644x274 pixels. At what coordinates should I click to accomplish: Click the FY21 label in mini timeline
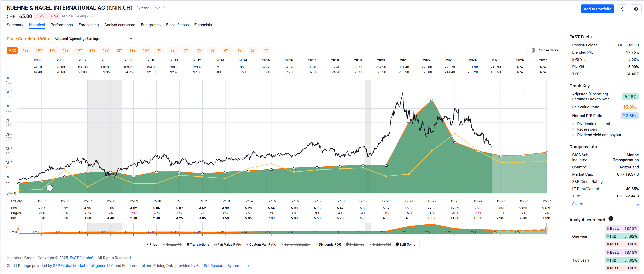[x=404, y=232]
